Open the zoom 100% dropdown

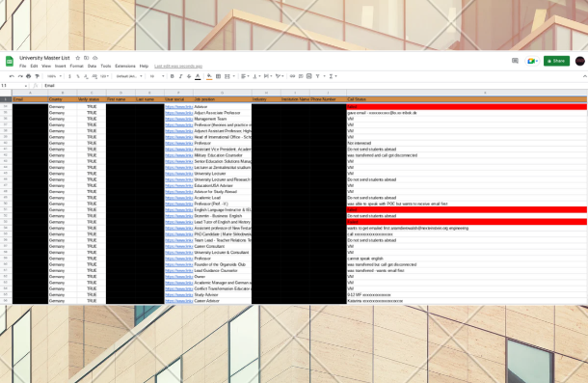(54, 76)
